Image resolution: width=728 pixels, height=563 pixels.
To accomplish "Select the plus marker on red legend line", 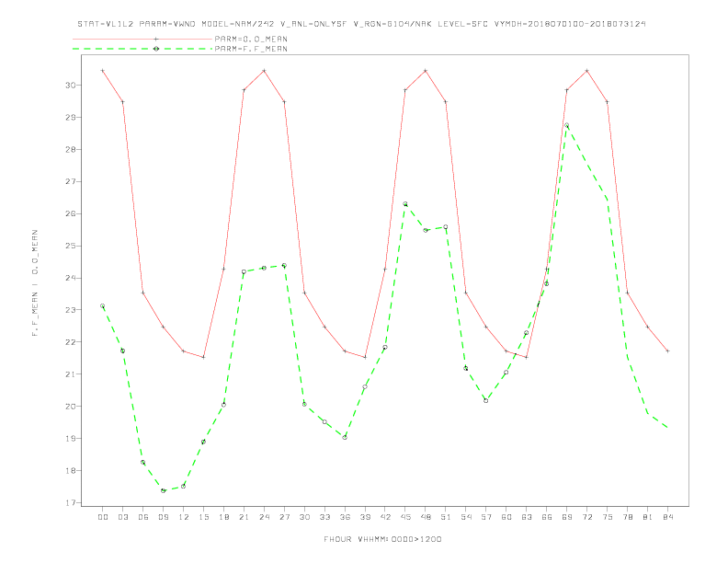I will point(156,39).
